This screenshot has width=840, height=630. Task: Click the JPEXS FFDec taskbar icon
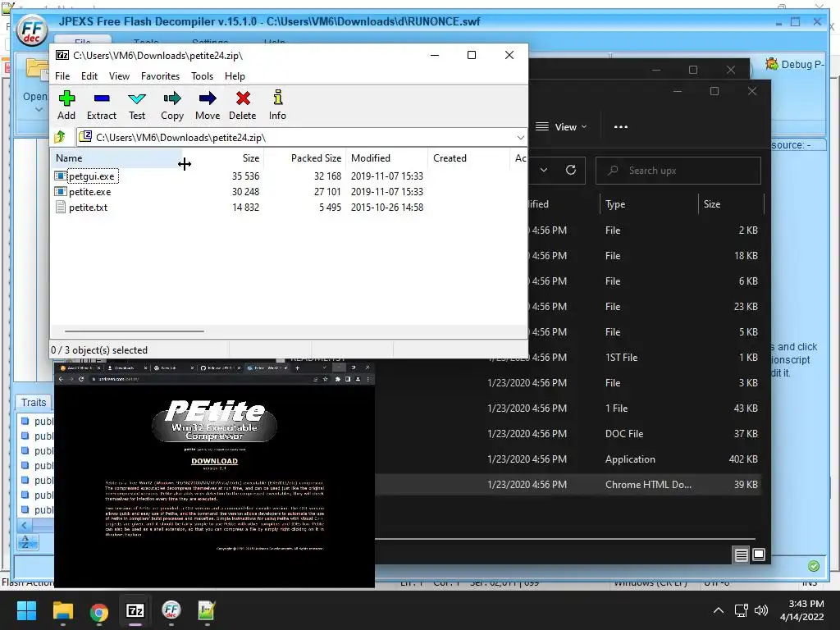coord(171,610)
